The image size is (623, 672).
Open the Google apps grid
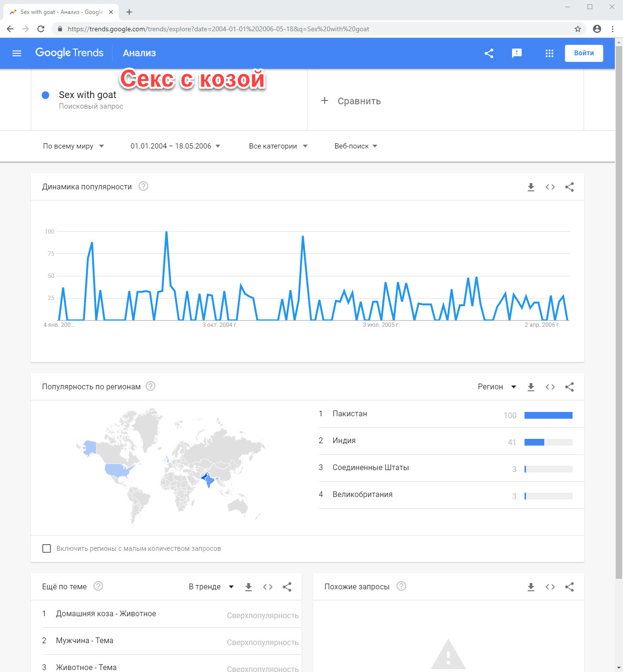550,53
